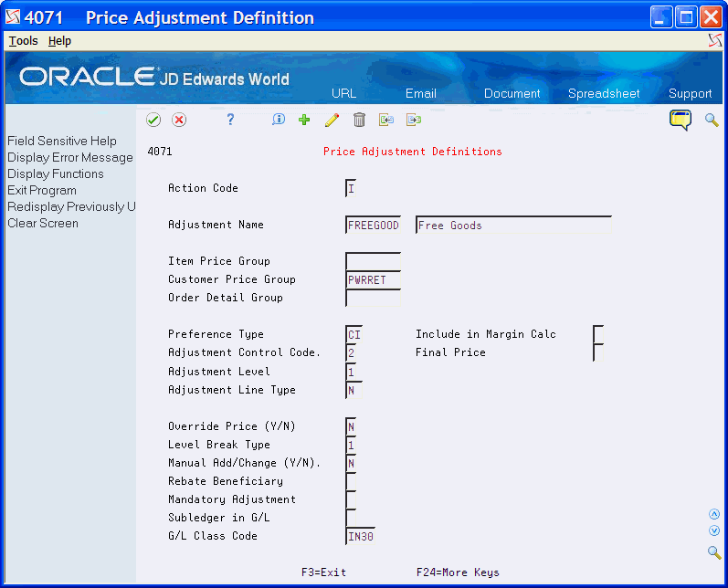This screenshot has height=588, width=728.
Task: Click the Adjustment Name FREEGOOD field
Action: (373, 225)
